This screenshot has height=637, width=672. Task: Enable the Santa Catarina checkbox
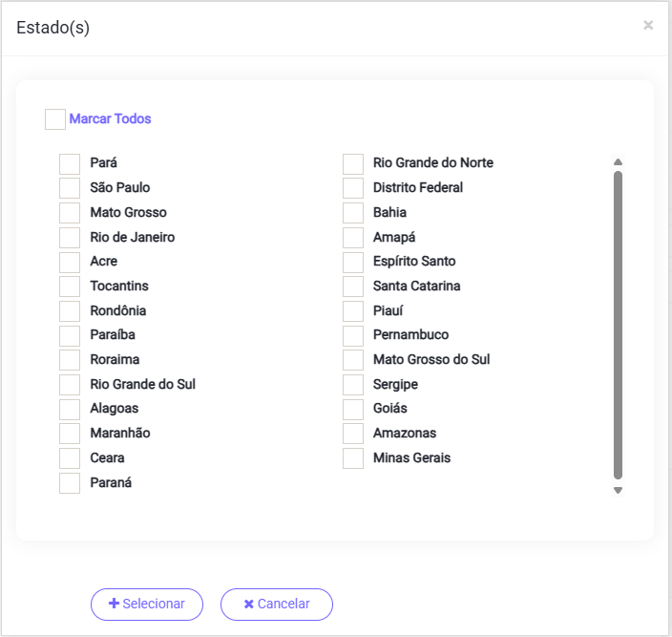point(353,287)
